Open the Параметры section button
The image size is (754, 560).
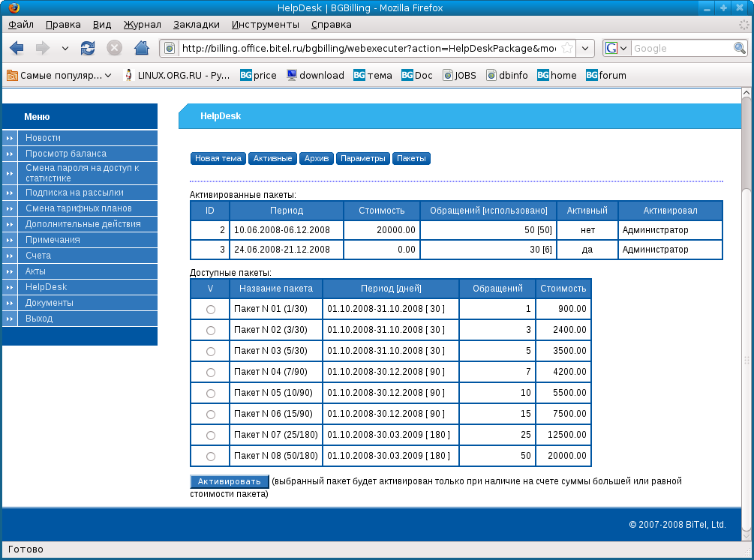362,158
